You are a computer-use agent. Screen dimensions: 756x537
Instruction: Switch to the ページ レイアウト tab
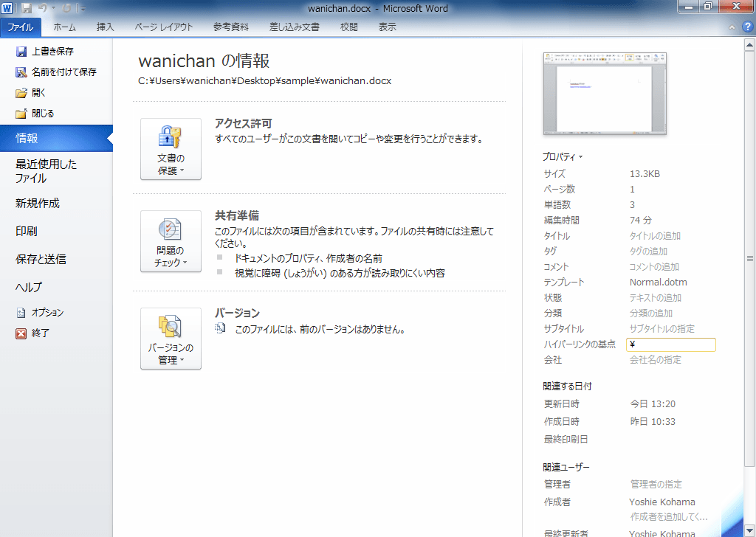click(x=163, y=27)
